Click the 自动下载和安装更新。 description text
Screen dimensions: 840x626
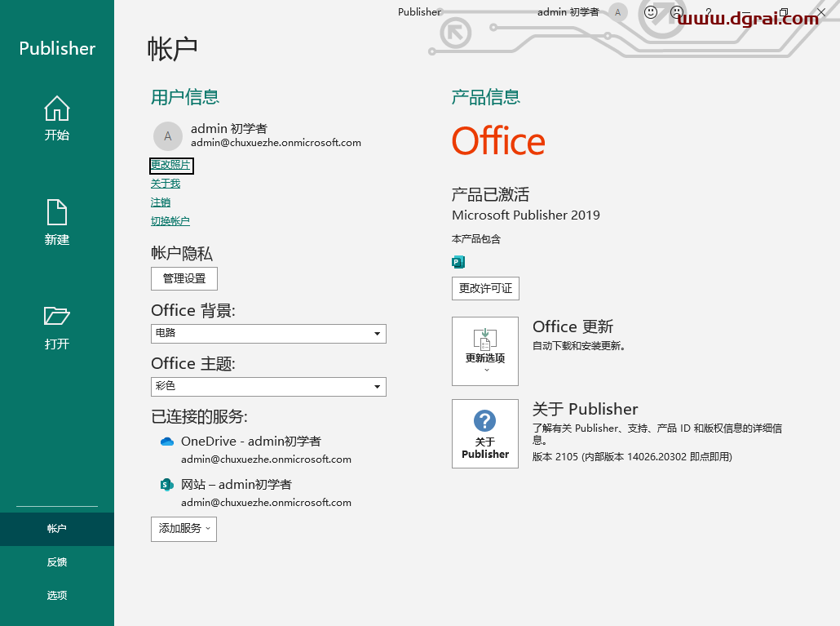pyautogui.click(x=578, y=346)
